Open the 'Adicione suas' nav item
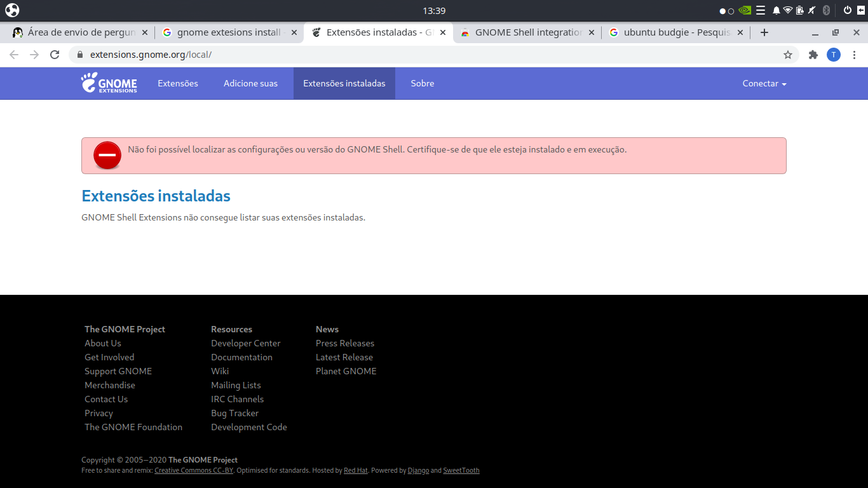Viewport: 868px width, 488px height. point(250,83)
